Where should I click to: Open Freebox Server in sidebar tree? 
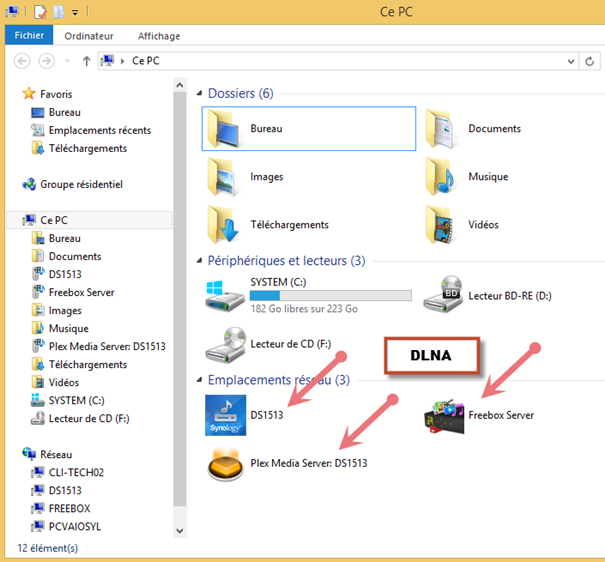(x=81, y=292)
